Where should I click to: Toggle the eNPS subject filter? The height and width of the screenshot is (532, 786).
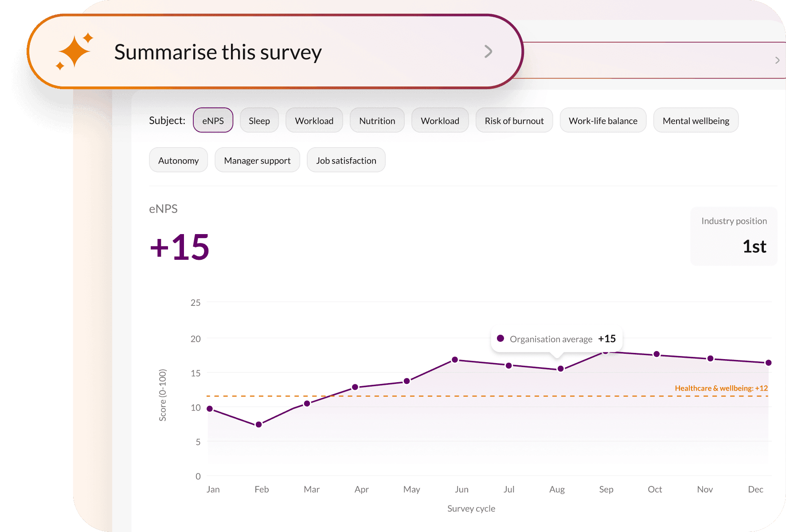[213, 120]
